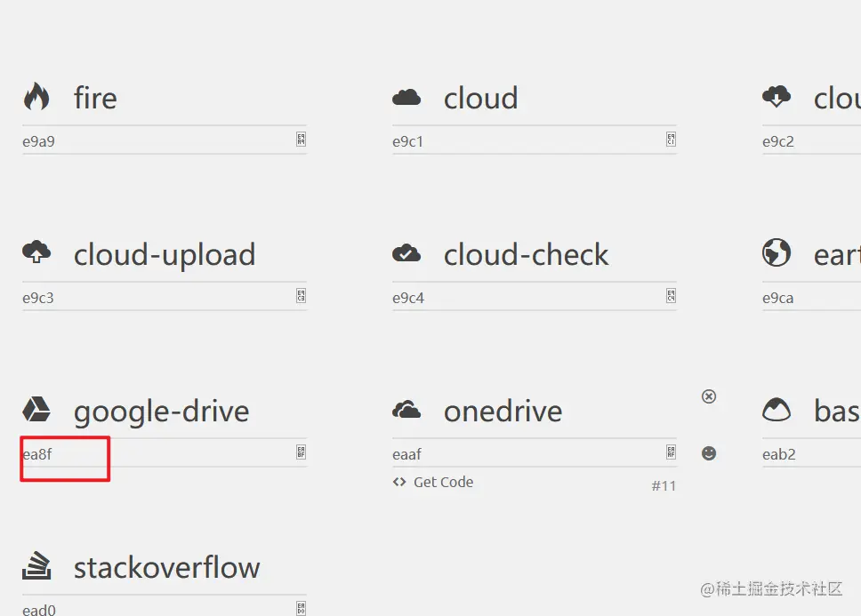Click the fire name label
This screenshot has width=861, height=616.
click(95, 98)
